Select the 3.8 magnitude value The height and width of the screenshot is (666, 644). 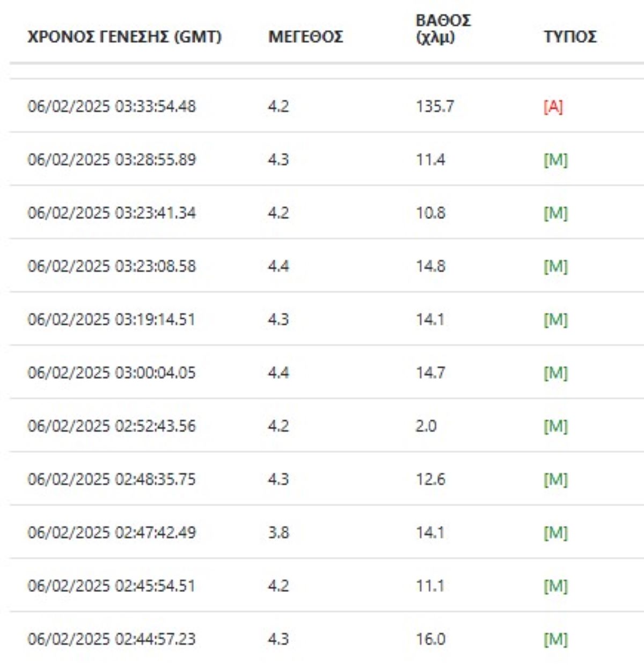pos(279,532)
